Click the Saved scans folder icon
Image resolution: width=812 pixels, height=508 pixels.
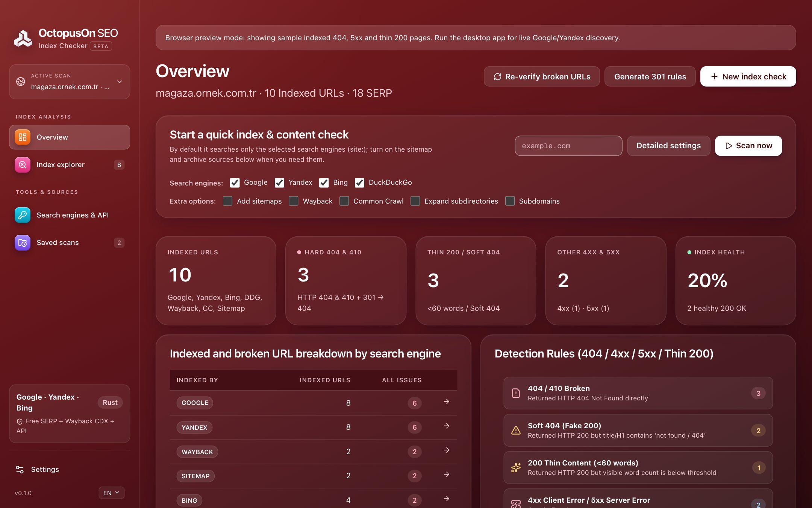[23, 242]
